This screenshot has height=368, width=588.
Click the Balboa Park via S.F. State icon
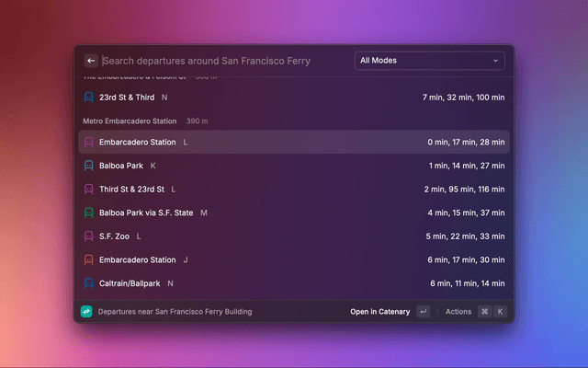click(89, 213)
